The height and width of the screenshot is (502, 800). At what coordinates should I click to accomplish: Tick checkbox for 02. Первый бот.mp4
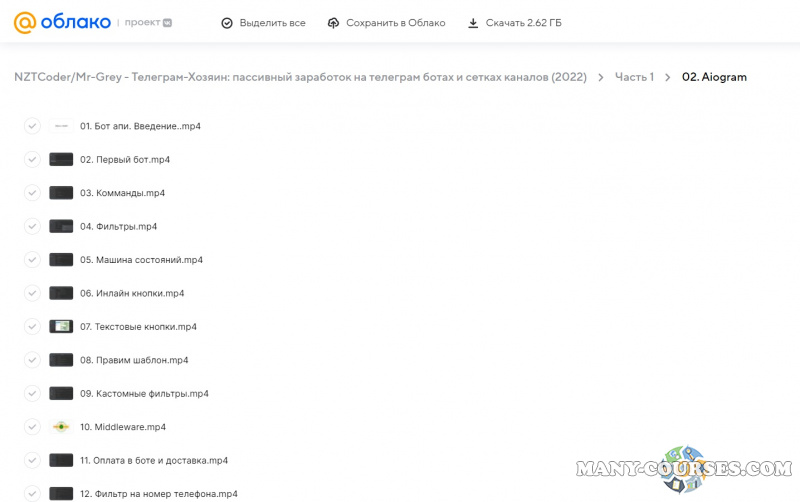(x=32, y=160)
